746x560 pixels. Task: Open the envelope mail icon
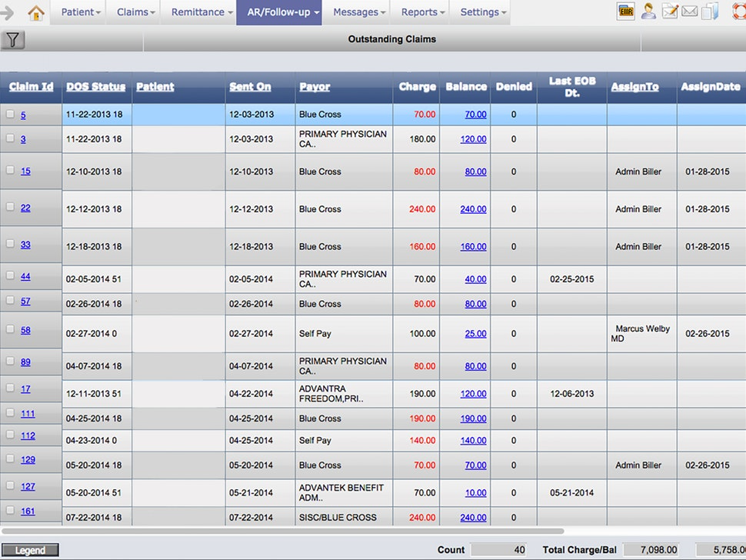tap(689, 12)
